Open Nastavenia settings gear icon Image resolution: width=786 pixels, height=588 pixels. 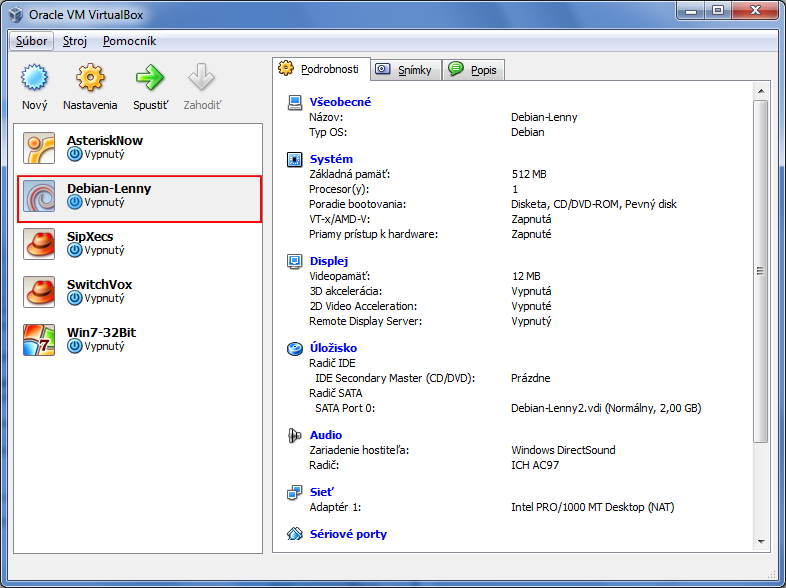pyautogui.click(x=90, y=77)
